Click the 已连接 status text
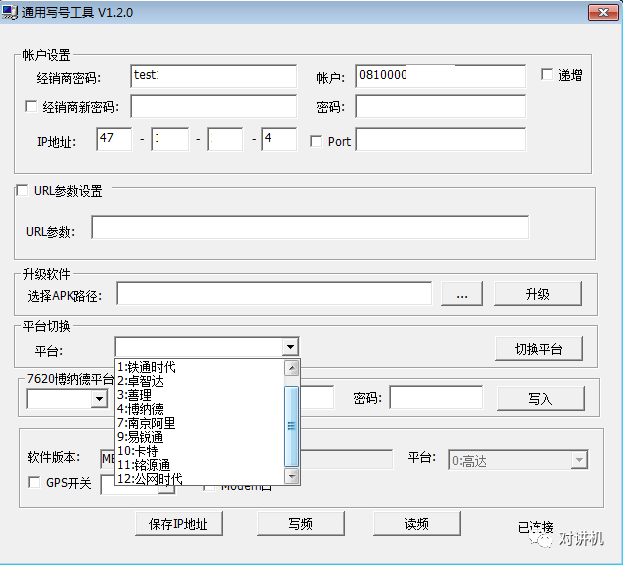Image resolution: width=623 pixels, height=565 pixels. pyautogui.click(x=535, y=527)
